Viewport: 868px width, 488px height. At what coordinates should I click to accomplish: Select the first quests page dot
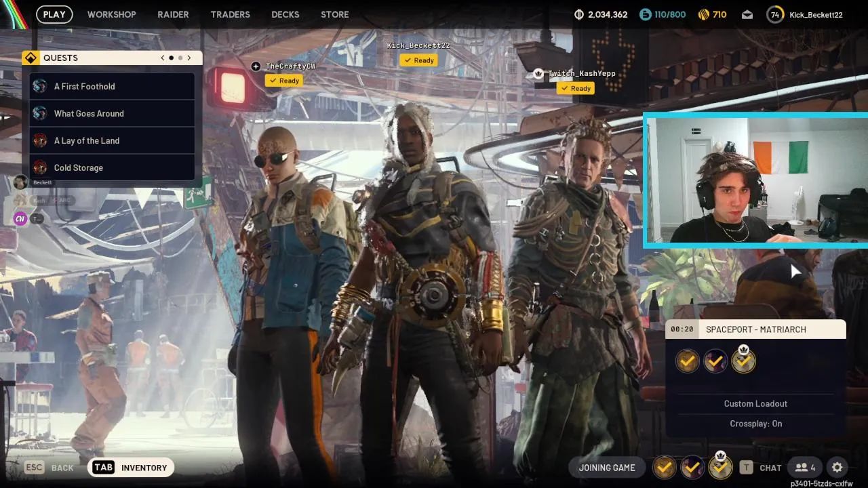point(171,58)
